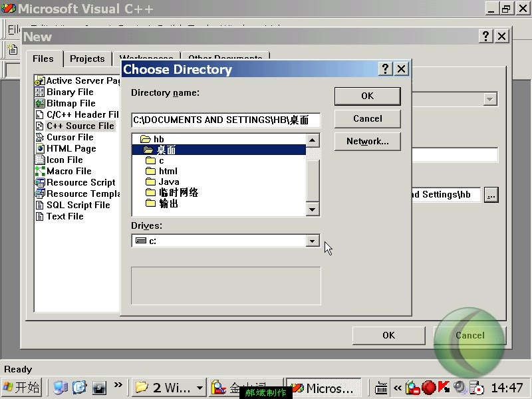Image resolution: width=532 pixels, height=399 pixels.
Task: Switch to the Files tab
Action: (43, 59)
